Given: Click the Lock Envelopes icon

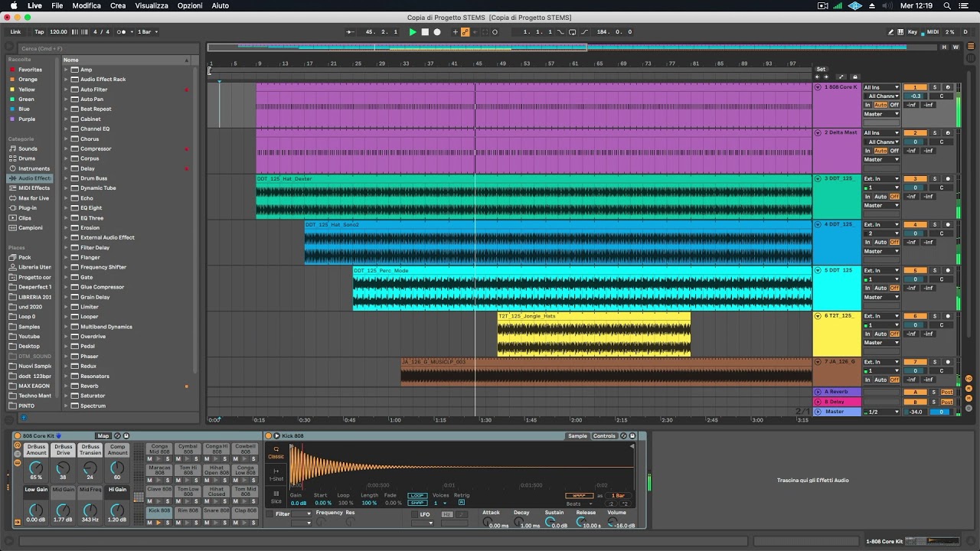Looking at the screenshot, I should 855,77.
